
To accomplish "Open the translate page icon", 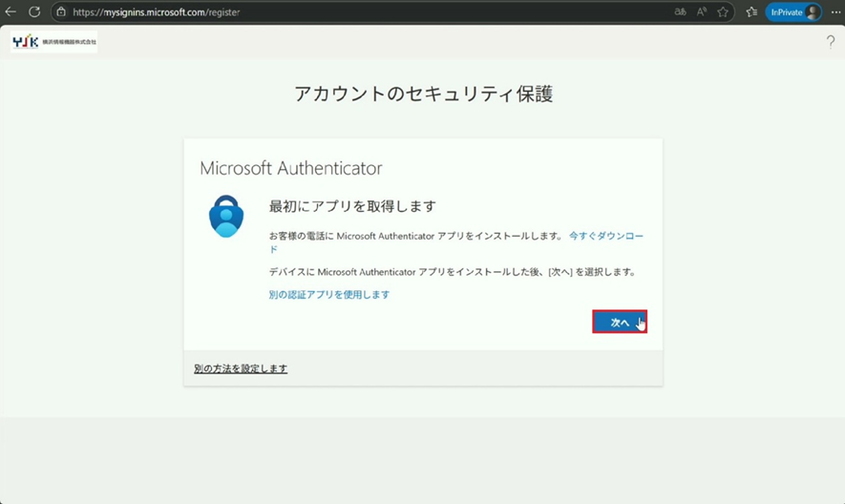I will point(680,12).
